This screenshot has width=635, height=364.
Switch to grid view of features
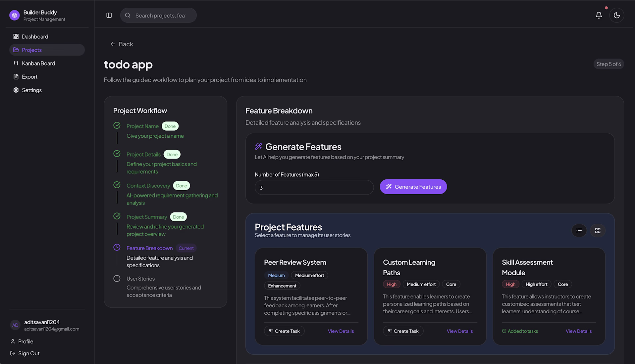coord(598,231)
